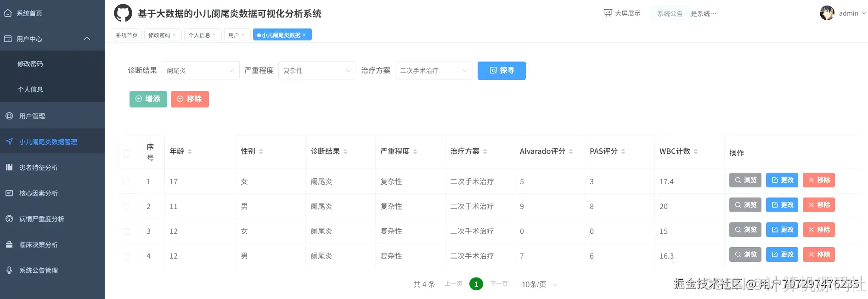
Task: Sort by 性别 column sort icon
Action: coord(261,152)
